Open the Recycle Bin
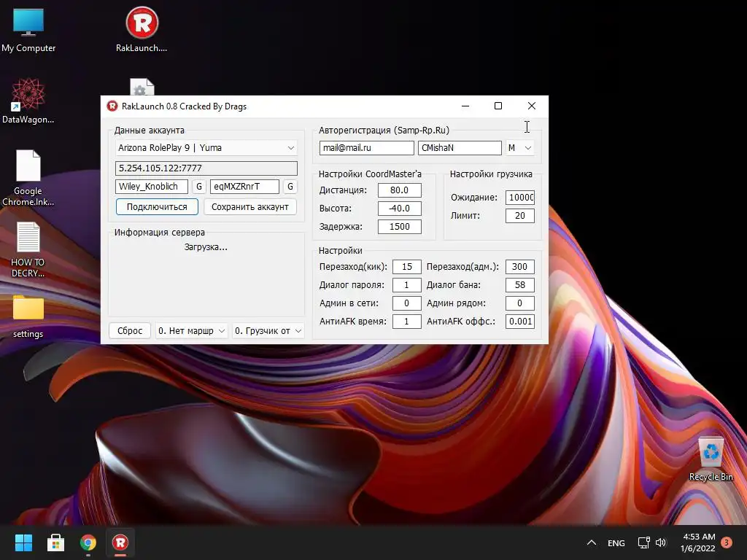 [x=711, y=459]
